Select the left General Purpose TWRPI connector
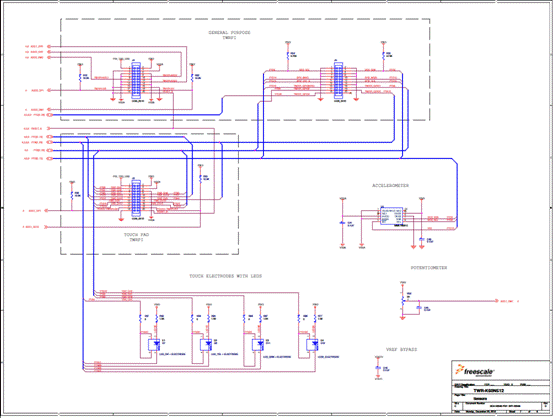553x418 pixels. (x=136, y=80)
